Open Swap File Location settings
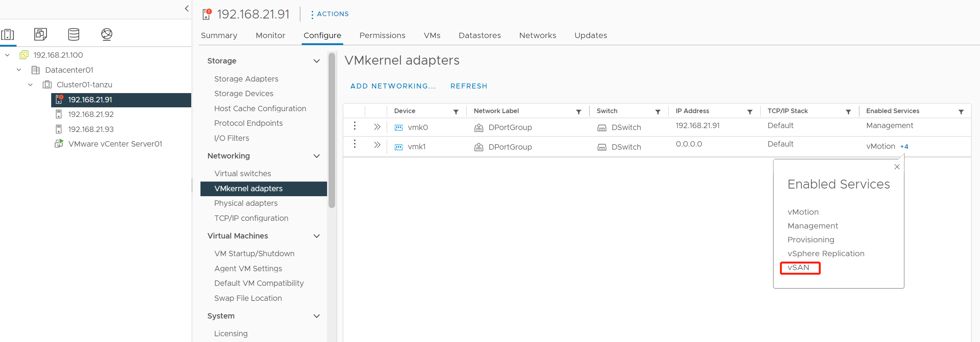The height and width of the screenshot is (342, 980). 248,298
